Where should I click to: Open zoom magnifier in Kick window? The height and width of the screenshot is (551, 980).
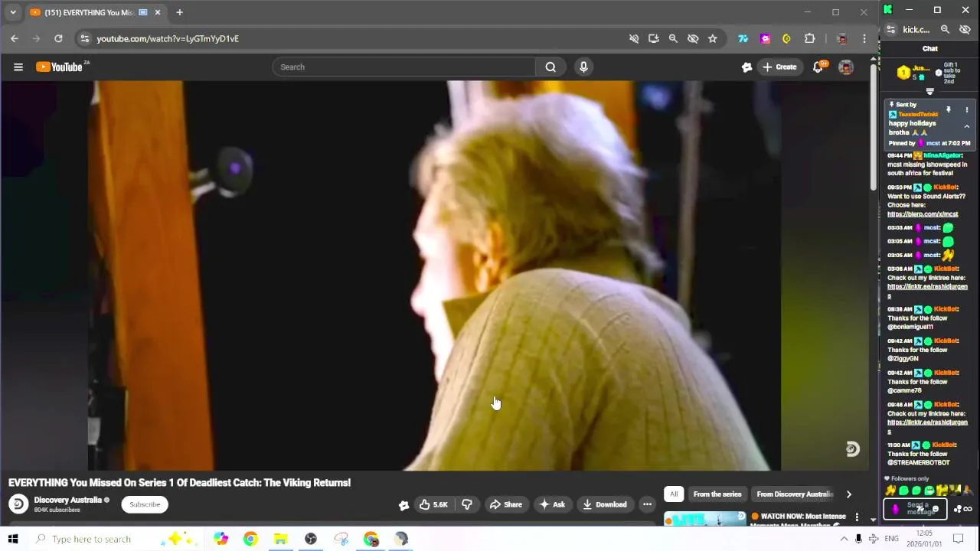(945, 30)
